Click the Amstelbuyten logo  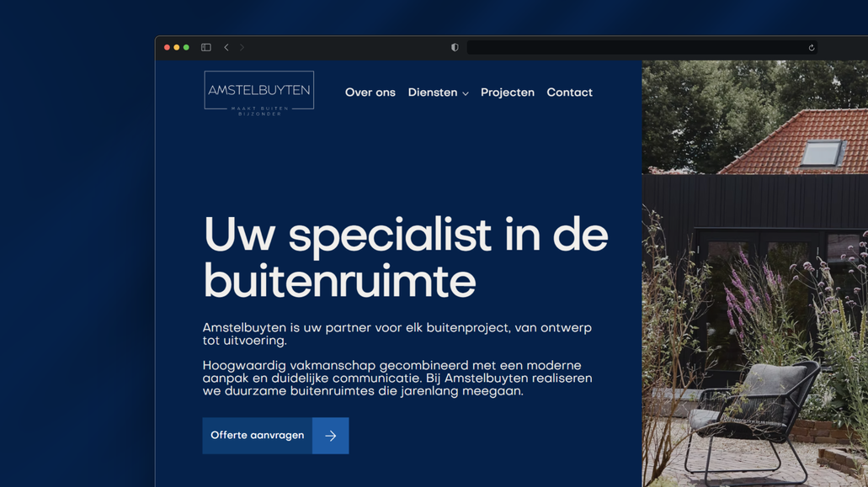pos(258,90)
